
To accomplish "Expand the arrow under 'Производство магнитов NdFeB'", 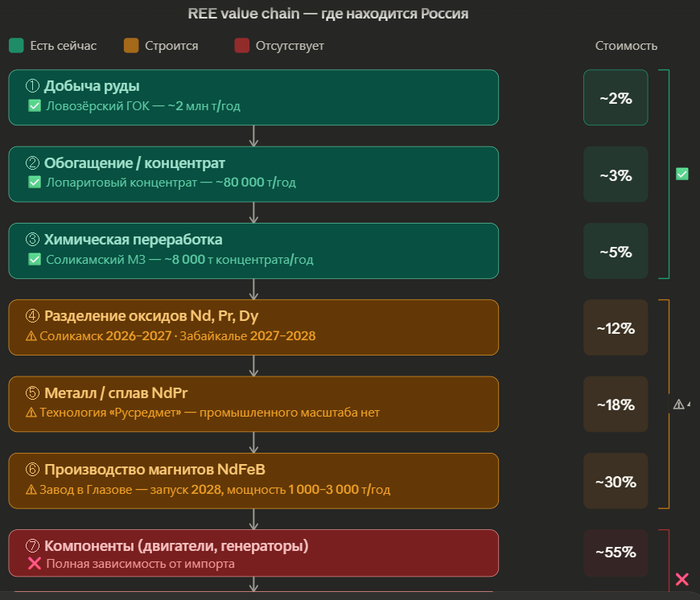I will [x=254, y=520].
